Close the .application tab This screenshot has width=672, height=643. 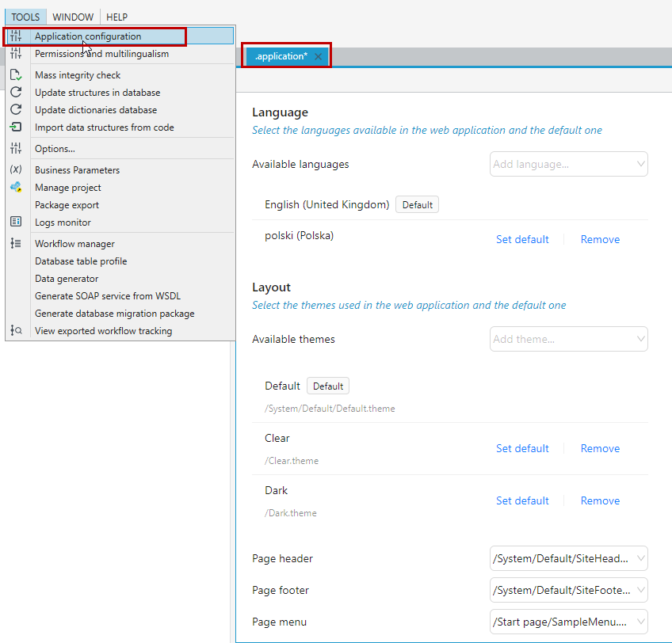[x=318, y=56]
